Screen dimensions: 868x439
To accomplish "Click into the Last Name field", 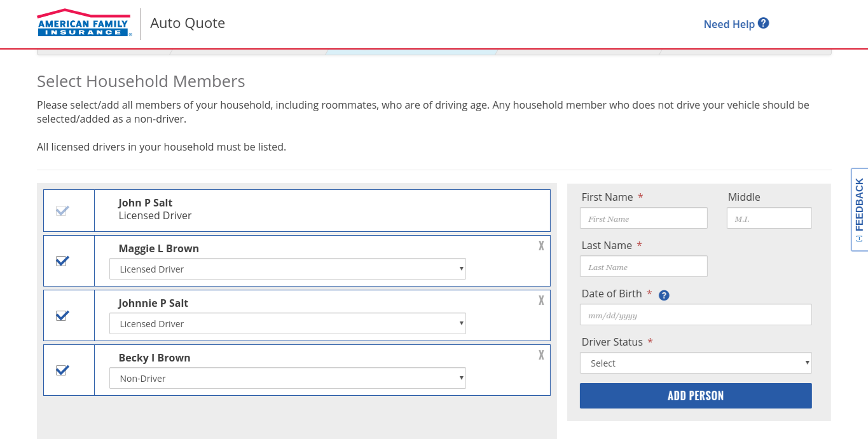I will coord(644,267).
